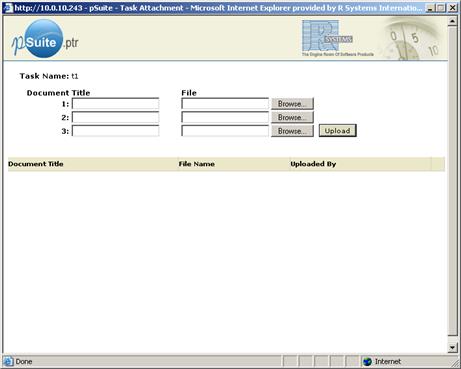The image size is (461, 369).
Task: Click the clock graphic in the header
Action: point(414,39)
